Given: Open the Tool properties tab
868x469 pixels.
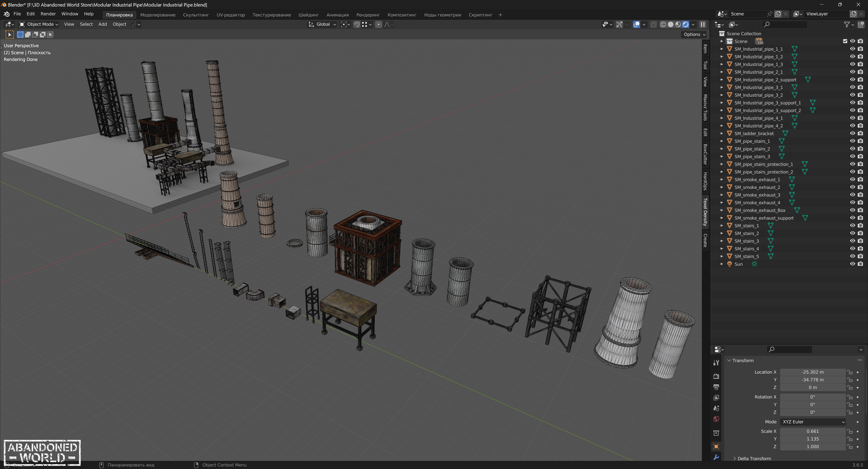Looking at the screenshot, I should point(716,363).
